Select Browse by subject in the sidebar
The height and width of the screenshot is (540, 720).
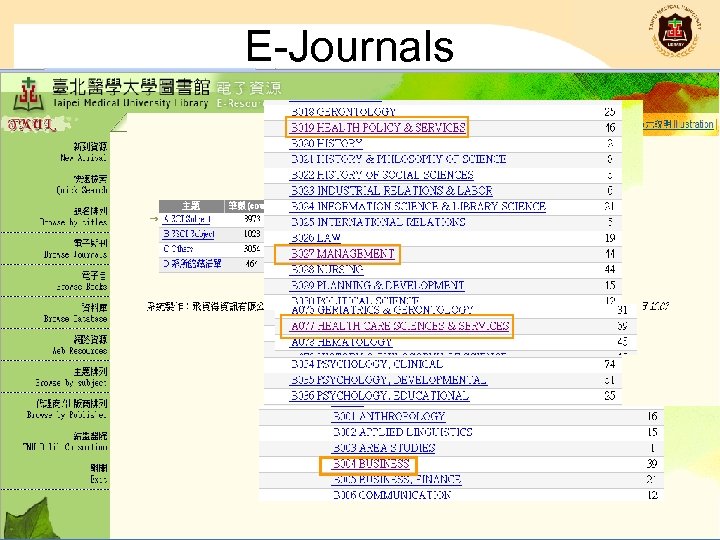click(x=71, y=377)
